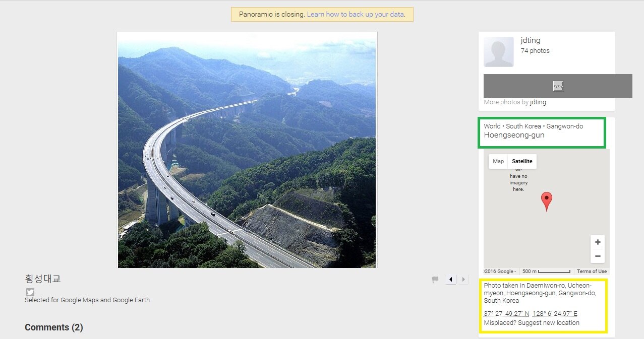Viewport: 644px width, 339px height.
Task: Switch map to Map view
Action: (498, 161)
